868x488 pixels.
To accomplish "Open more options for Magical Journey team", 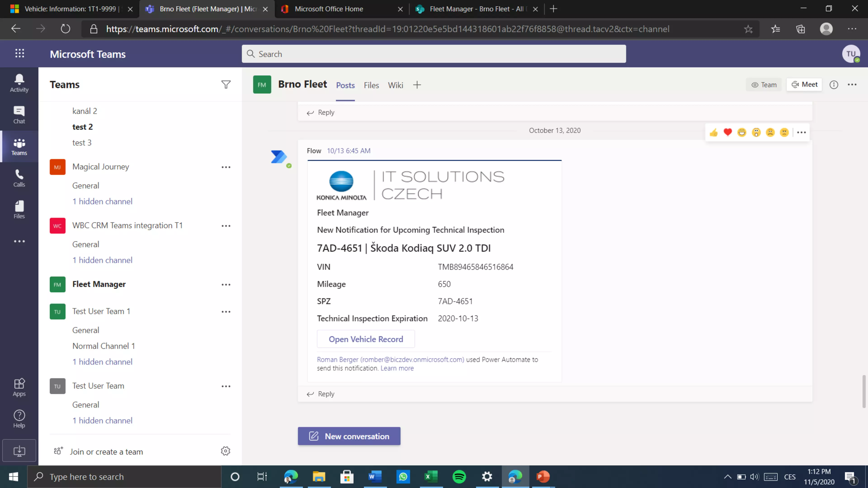I will pos(226,167).
